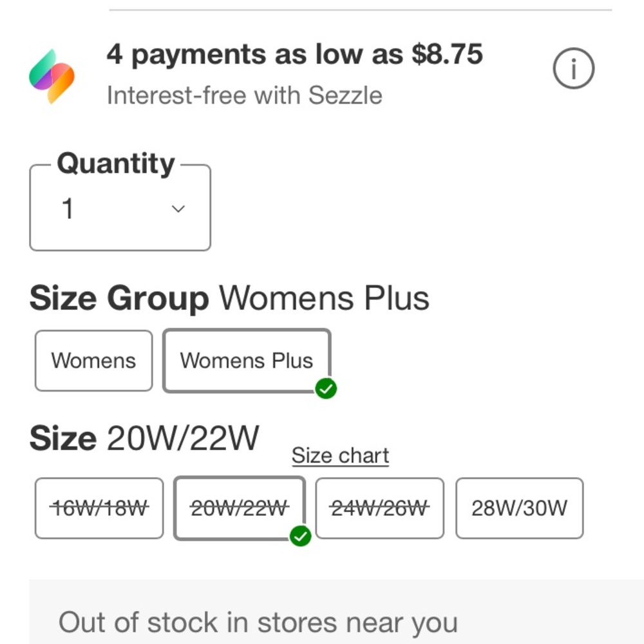Click the Size Group heading
This screenshot has width=644, height=644.
(119, 298)
